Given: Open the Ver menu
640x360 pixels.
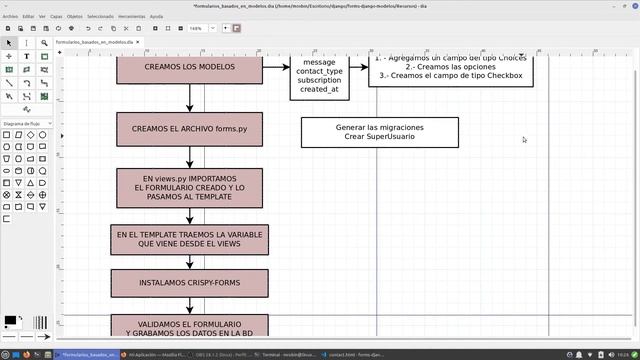Looking at the screenshot, I should coord(42,17).
